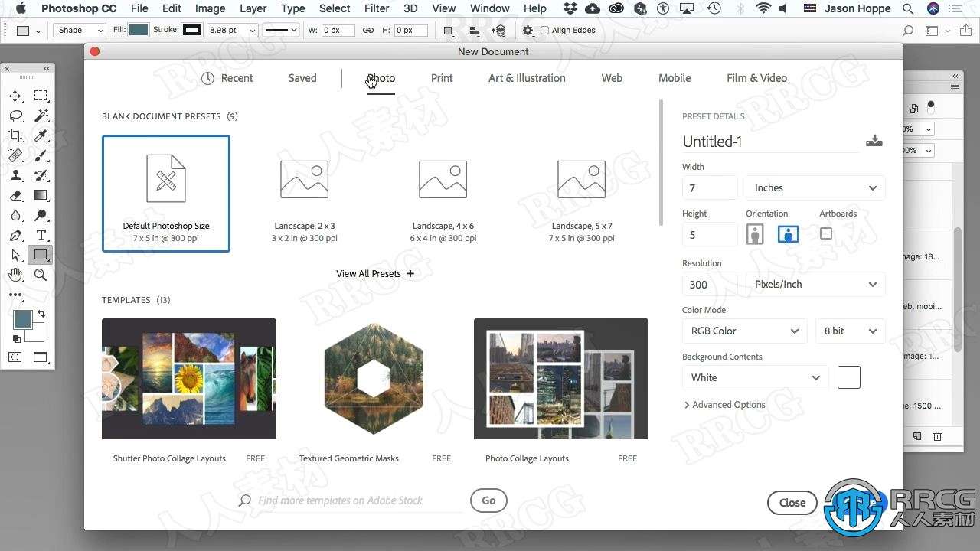Viewport: 980px width, 551px height.
Task: Swap foreground and background colors
Action: coord(41,314)
